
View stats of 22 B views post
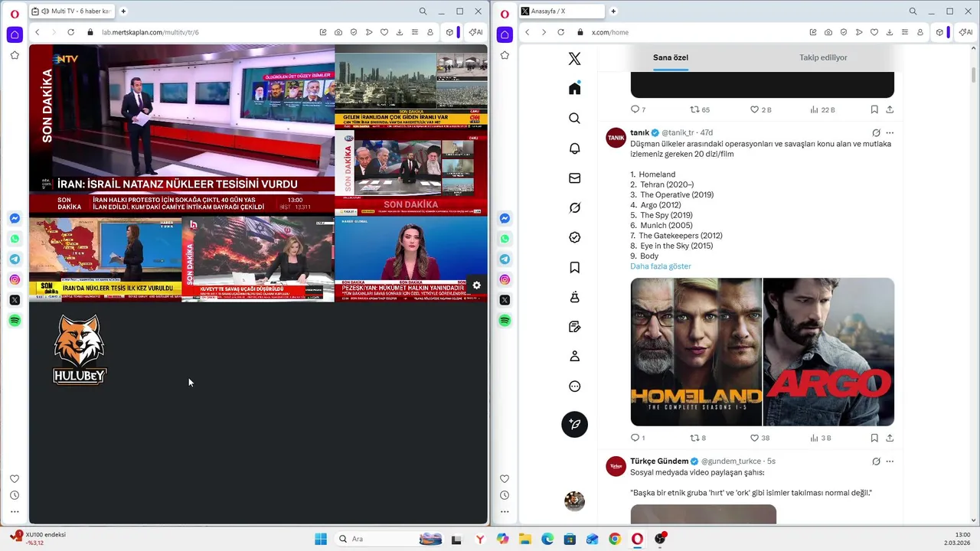822,109
